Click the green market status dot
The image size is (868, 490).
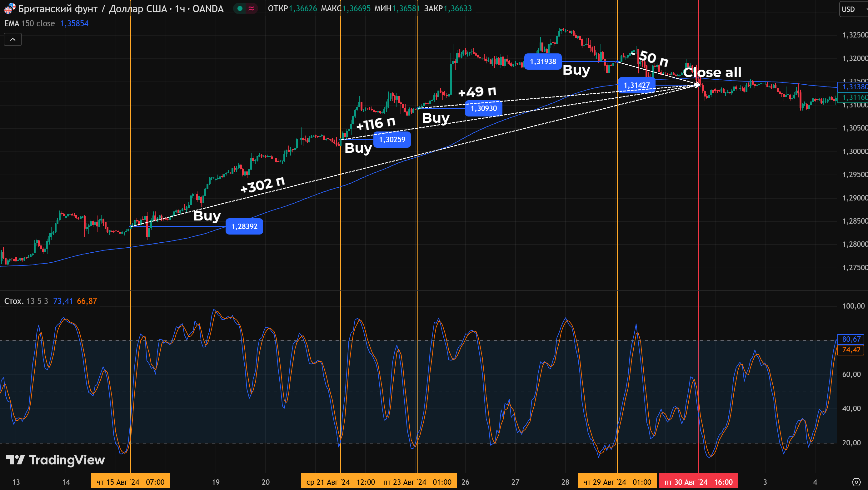pos(240,8)
